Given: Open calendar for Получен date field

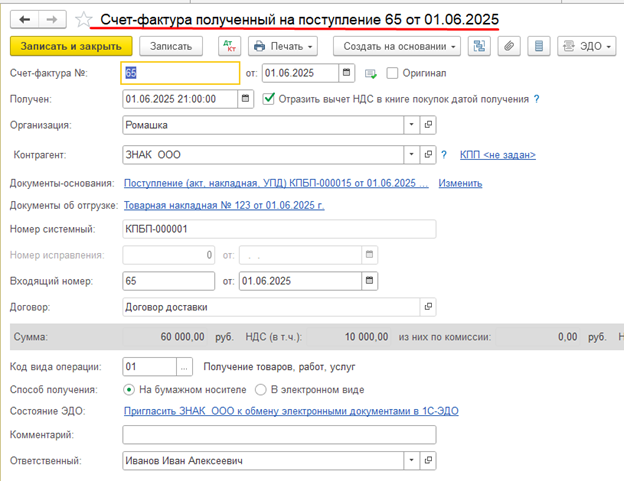Looking at the screenshot, I should click(x=246, y=99).
